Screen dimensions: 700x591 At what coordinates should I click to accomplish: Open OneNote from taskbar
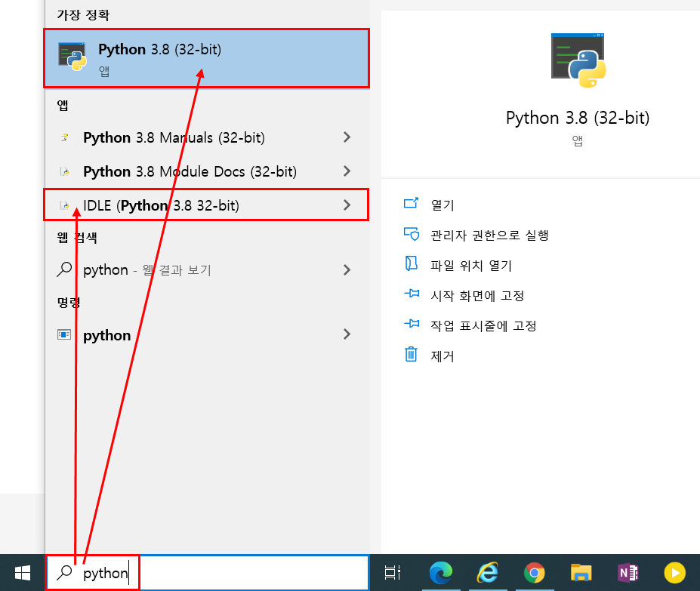628,573
